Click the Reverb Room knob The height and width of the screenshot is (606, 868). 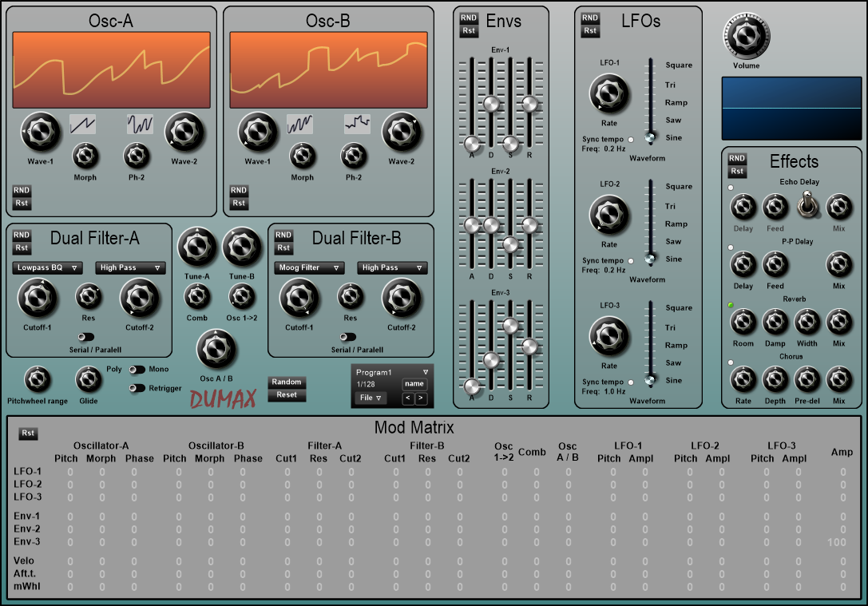click(x=743, y=322)
